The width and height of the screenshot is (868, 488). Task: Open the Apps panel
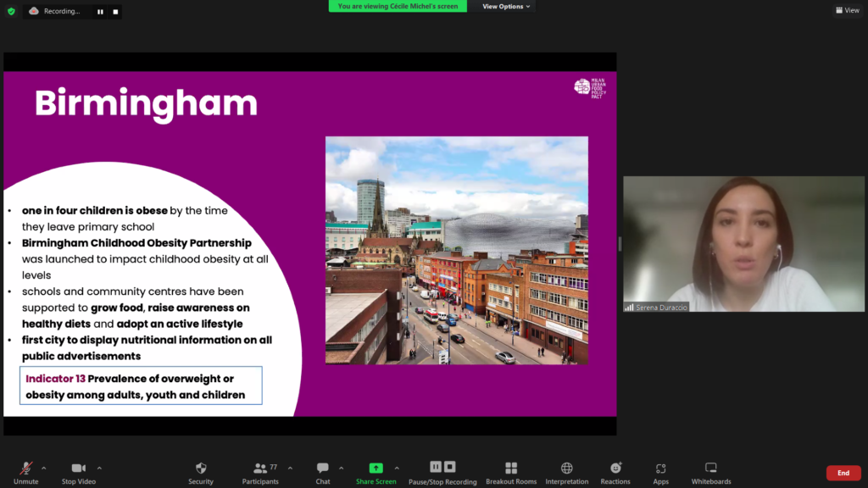660,472
